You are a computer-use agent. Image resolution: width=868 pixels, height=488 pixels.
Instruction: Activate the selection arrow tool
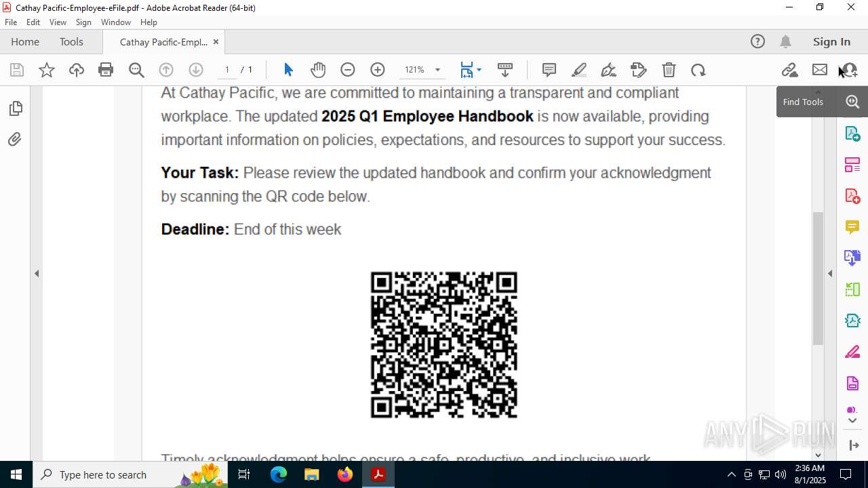[x=288, y=70]
